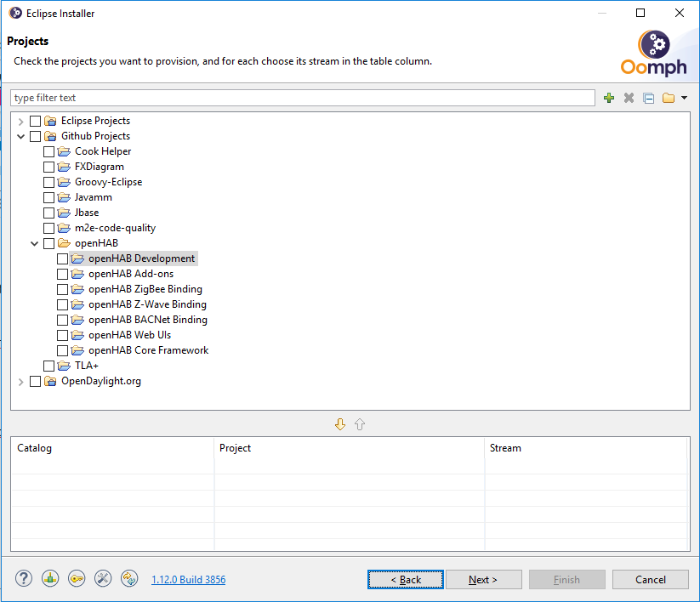The width and height of the screenshot is (700, 602).
Task: Click the Project column header
Action: pyautogui.click(x=349, y=447)
